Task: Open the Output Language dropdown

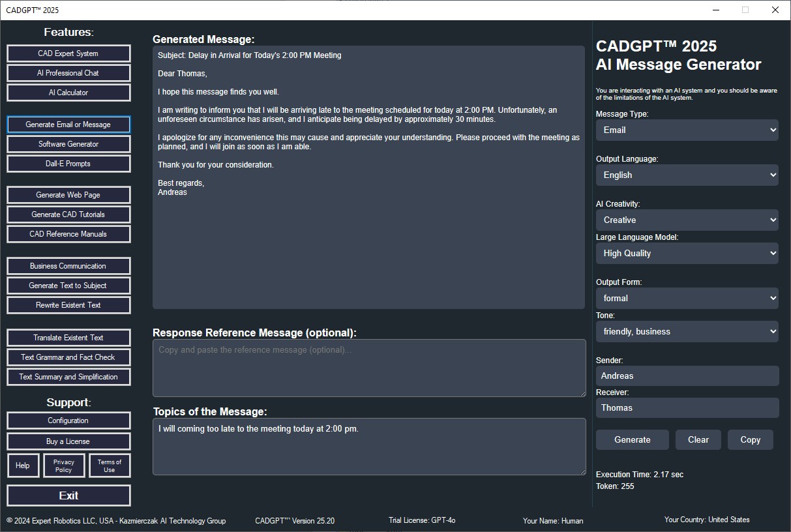Action: (x=687, y=175)
